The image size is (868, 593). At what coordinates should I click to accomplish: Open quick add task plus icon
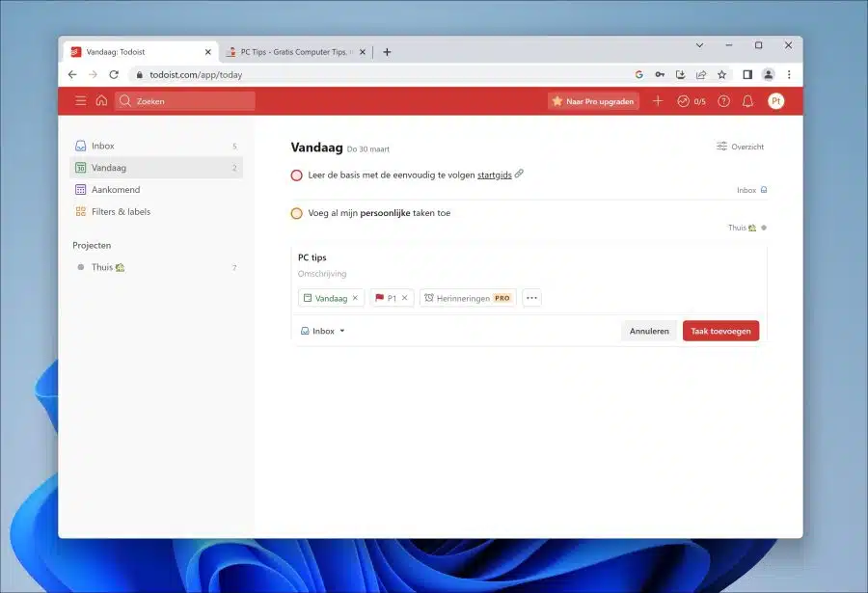(658, 101)
